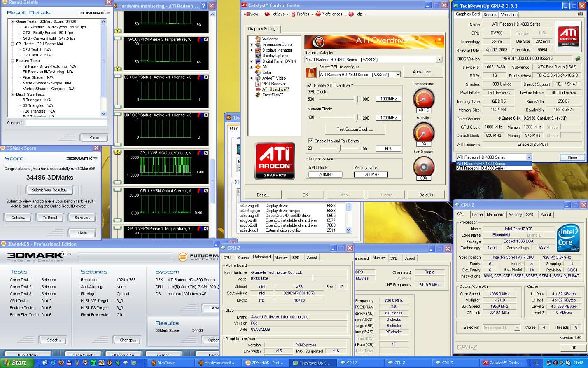Save BIOS via icon beside BIOS Version
The width and height of the screenshot is (588, 368).
(578, 59)
